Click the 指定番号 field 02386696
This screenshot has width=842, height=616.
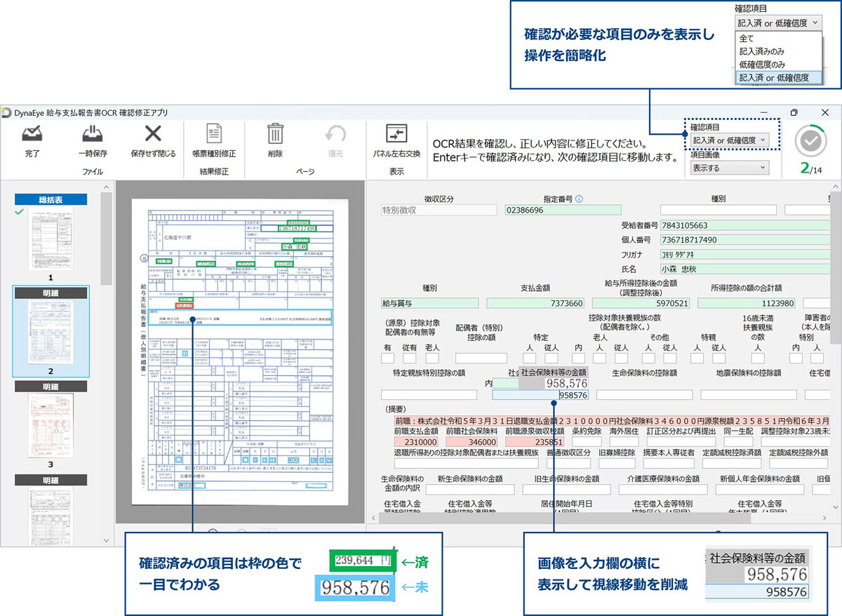click(x=563, y=210)
